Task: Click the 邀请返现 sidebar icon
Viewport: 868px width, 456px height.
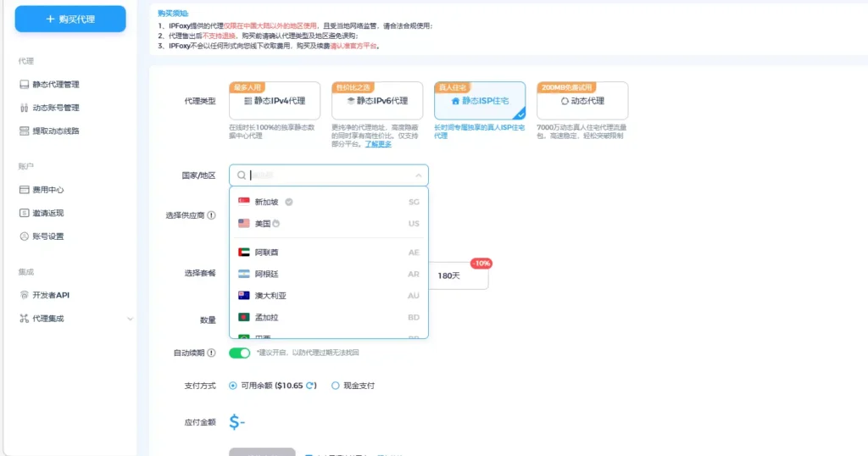Action: pos(24,213)
